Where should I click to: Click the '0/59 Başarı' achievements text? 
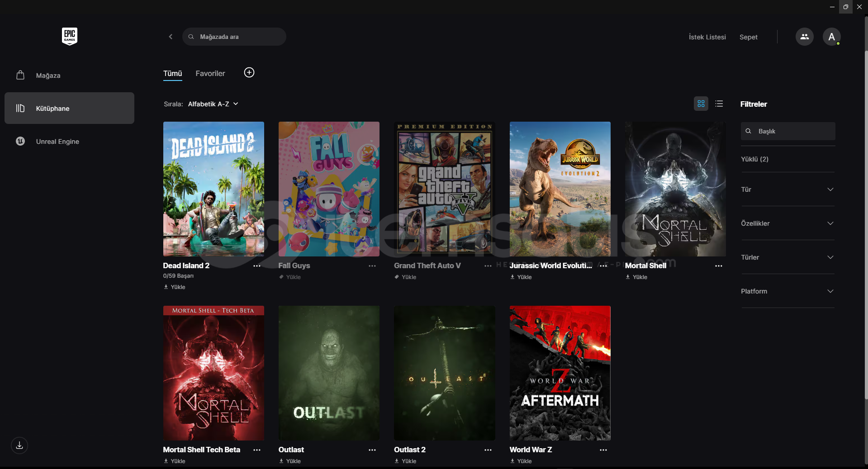pos(178,276)
